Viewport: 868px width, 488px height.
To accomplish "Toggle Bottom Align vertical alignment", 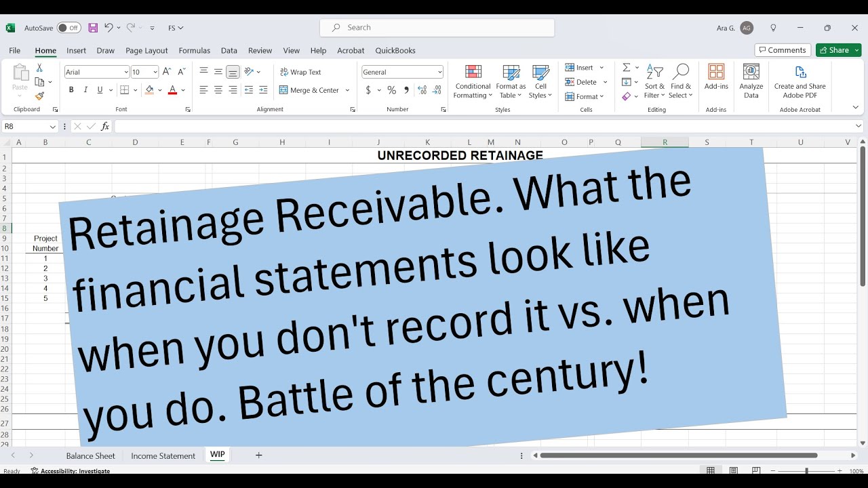I will pos(233,72).
